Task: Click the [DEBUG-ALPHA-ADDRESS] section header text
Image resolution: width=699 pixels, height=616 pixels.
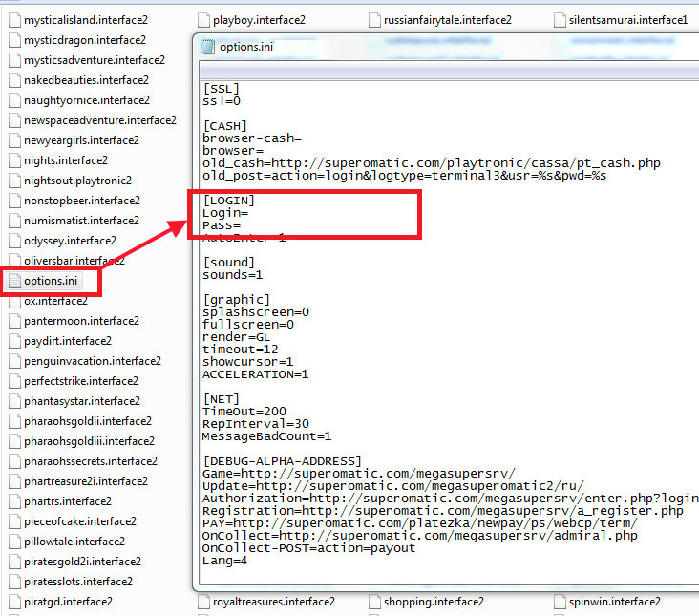Action: tap(282, 461)
